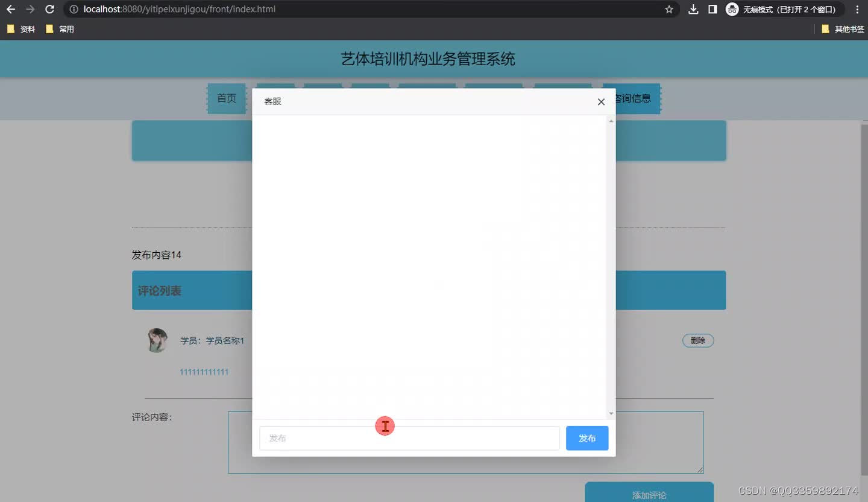View site information icon in address bar
868x502 pixels.
(74, 9)
